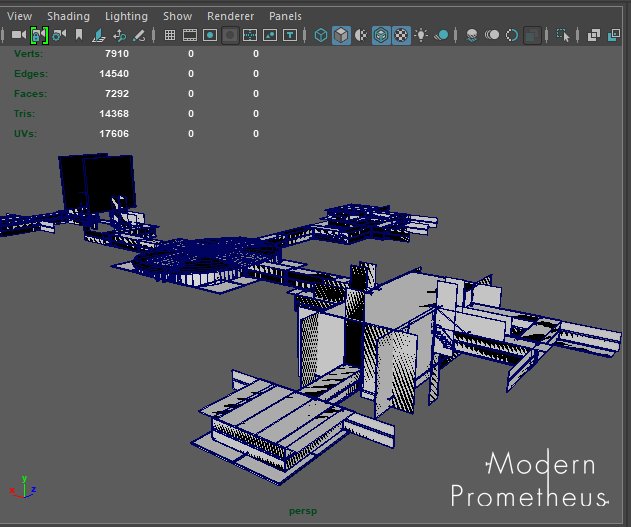631x527 pixels.
Task: Click the Motion Blur icon
Action: coord(492,35)
